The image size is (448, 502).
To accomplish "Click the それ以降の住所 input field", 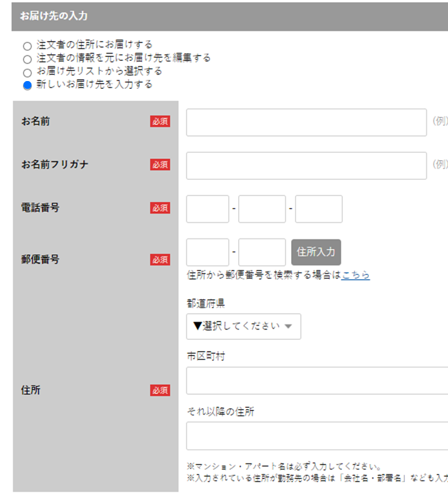I will [x=317, y=436].
